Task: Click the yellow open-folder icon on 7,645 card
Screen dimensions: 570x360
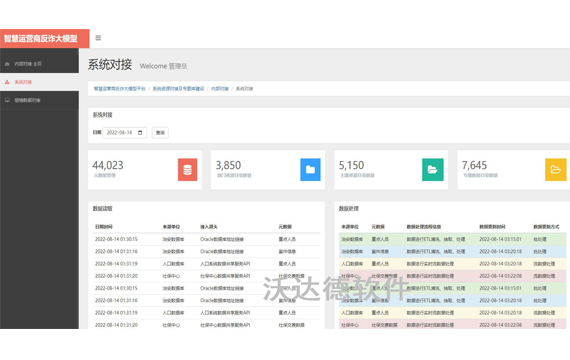Action: [556, 170]
